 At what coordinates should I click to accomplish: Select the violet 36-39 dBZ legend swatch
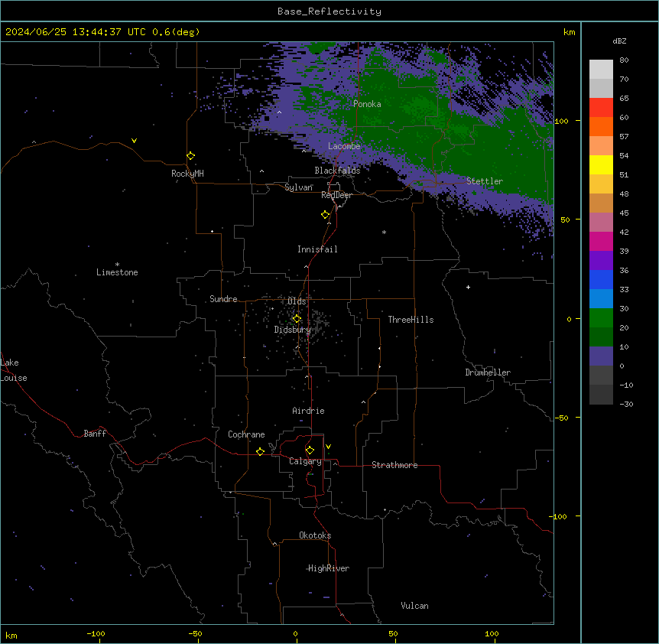(x=601, y=260)
